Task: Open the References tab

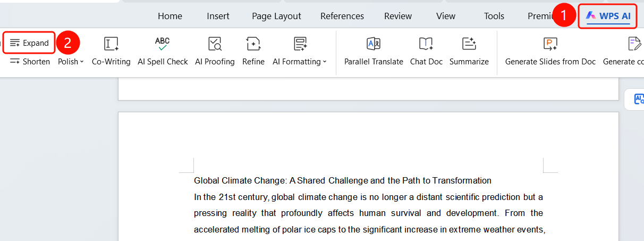Action: pos(342,16)
